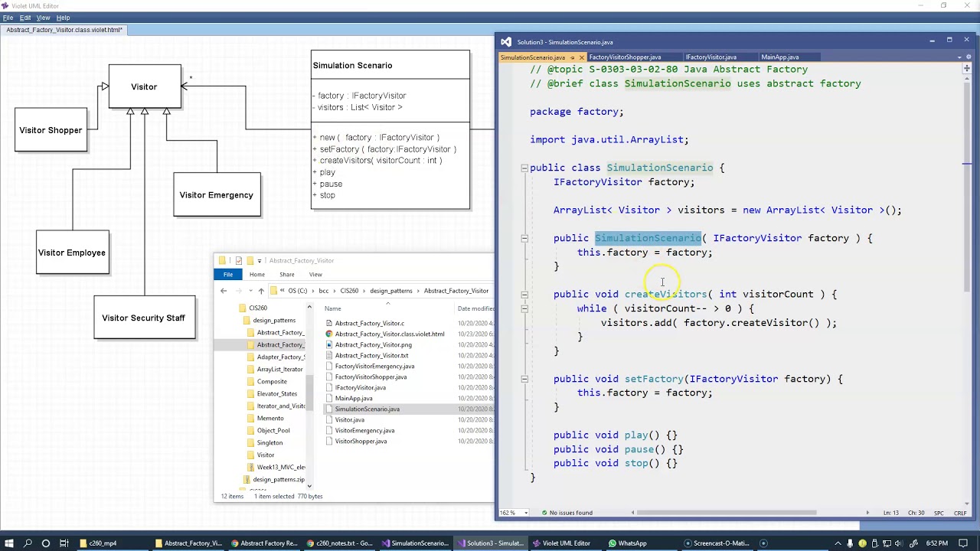Image resolution: width=980 pixels, height=551 pixels.
Task: Select the Visitor Security Staff class box
Action: (144, 318)
